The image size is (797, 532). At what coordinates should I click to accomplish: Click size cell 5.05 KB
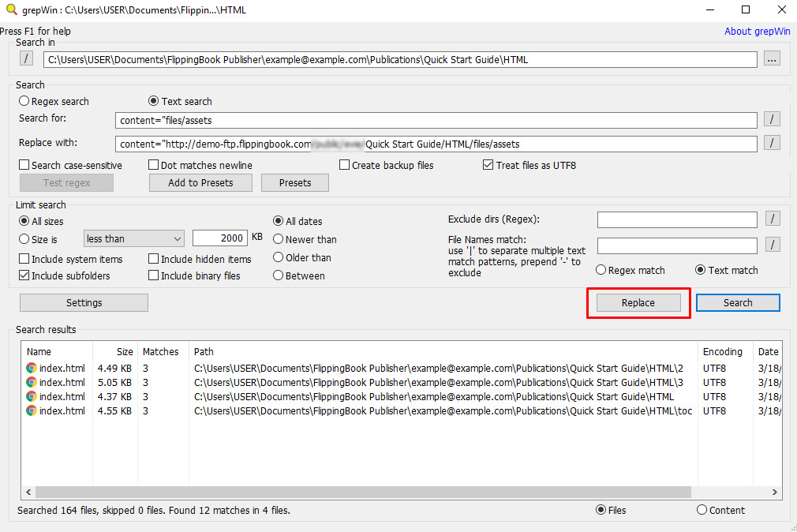115,383
